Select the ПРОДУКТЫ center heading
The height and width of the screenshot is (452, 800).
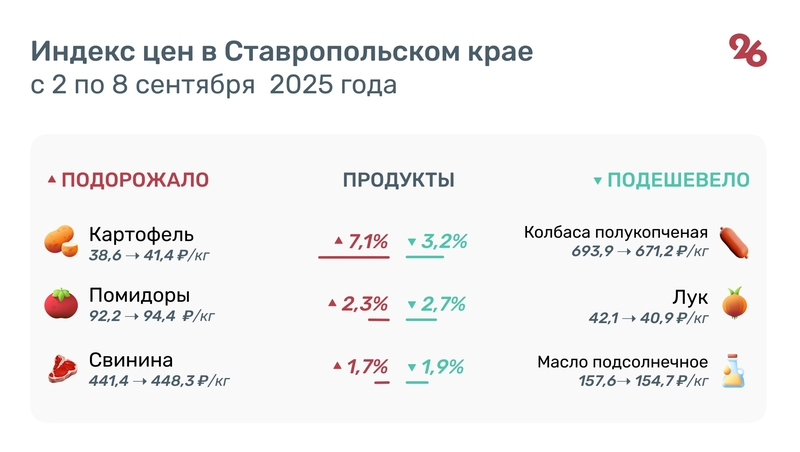pos(399,180)
